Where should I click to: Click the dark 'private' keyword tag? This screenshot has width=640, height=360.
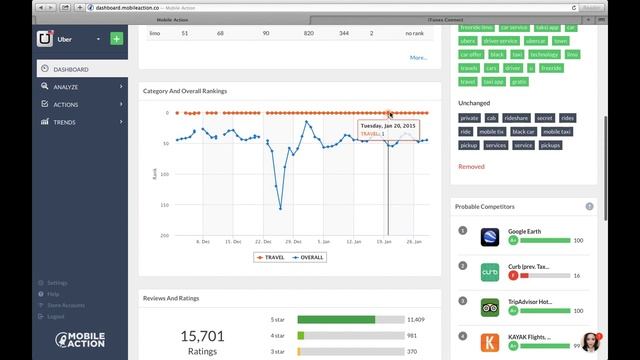(x=469, y=118)
